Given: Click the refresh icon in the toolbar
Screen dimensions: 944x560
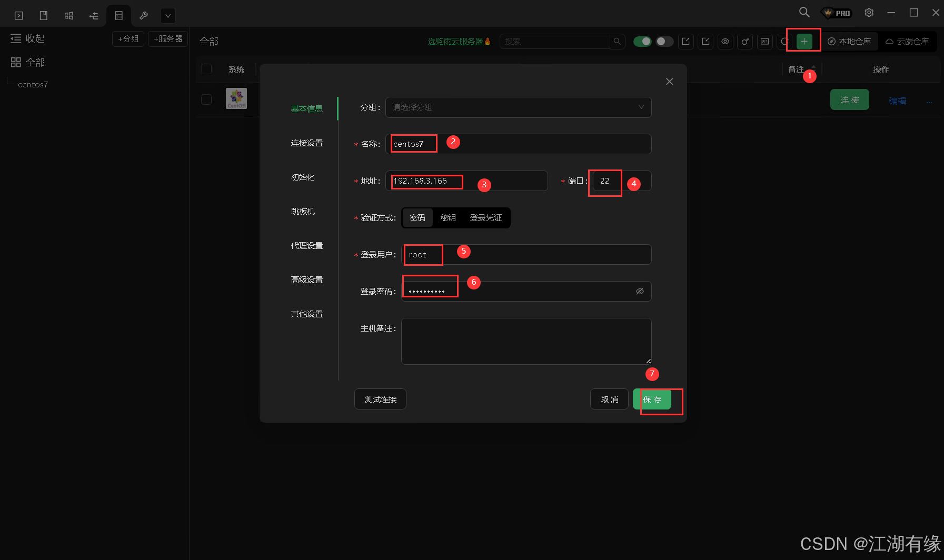Looking at the screenshot, I should coord(784,41).
